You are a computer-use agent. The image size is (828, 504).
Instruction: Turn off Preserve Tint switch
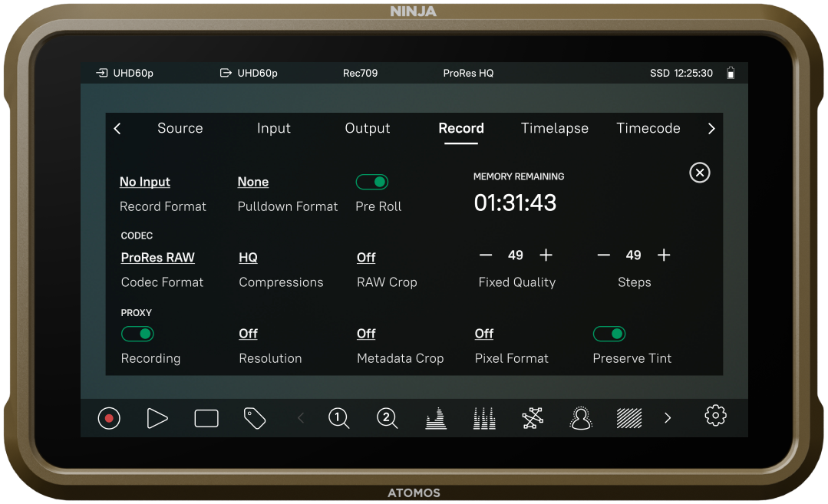pyautogui.click(x=609, y=334)
